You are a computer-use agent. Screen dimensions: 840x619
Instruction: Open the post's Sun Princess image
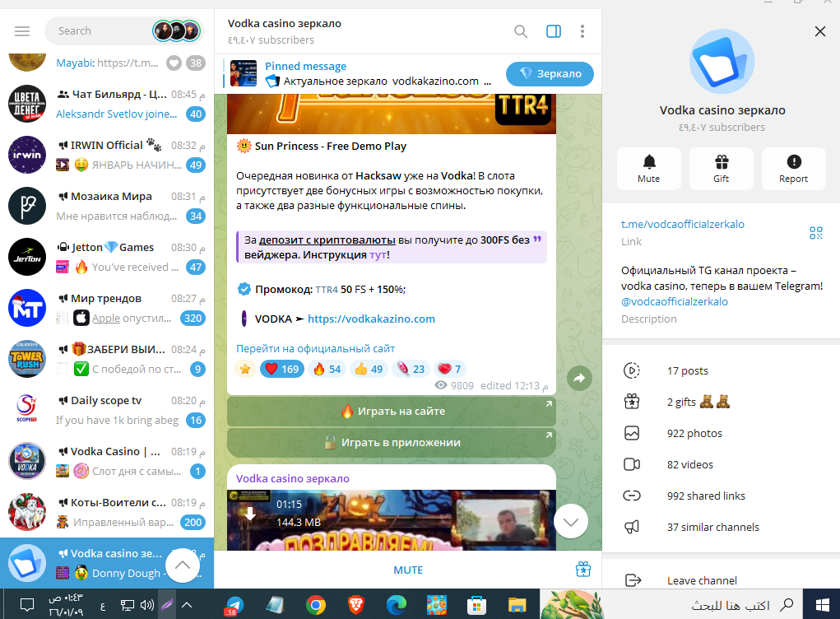(x=392, y=114)
